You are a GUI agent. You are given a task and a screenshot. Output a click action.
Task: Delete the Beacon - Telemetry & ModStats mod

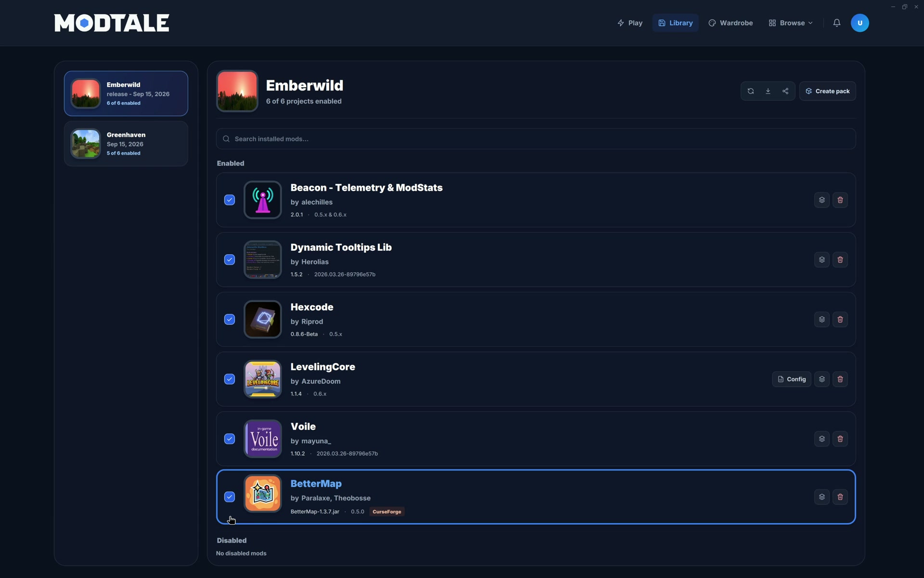(x=840, y=200)
